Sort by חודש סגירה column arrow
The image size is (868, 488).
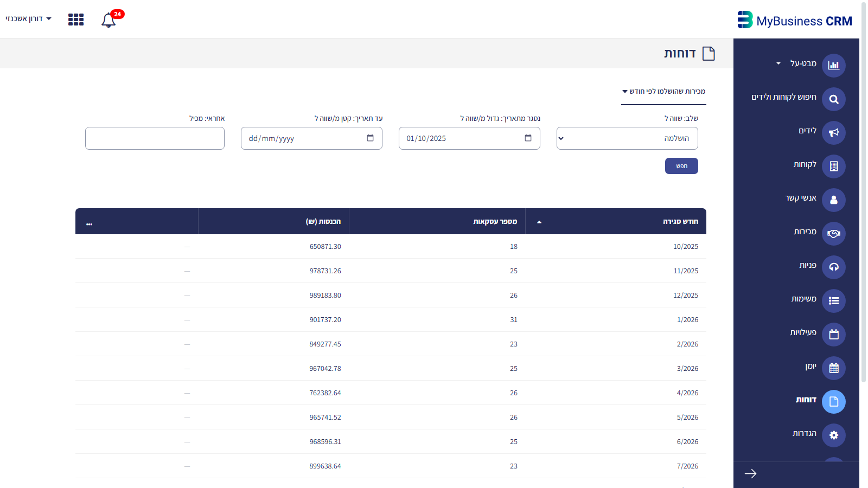539,222
